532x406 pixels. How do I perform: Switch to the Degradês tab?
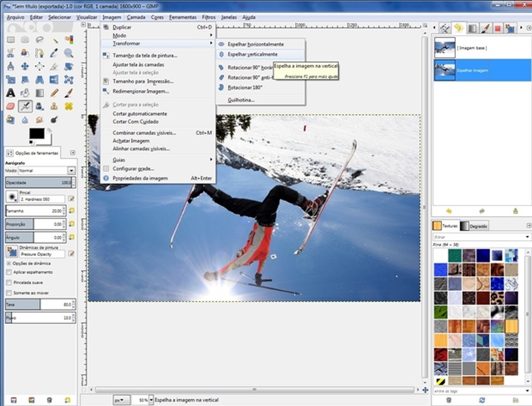474,227
